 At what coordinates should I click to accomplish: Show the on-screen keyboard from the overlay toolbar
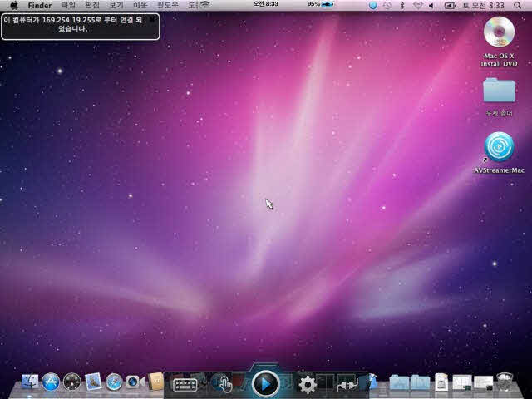(x=185, y=385)
